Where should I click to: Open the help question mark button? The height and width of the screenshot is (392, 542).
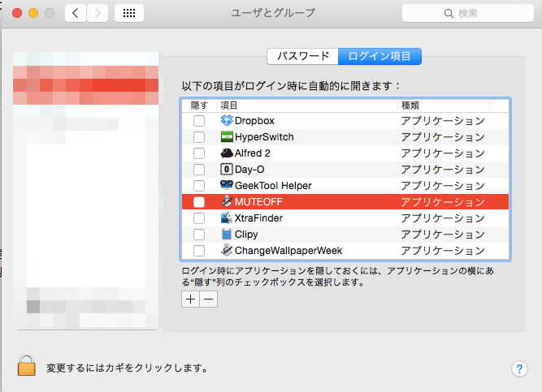(x=519, y=368)
